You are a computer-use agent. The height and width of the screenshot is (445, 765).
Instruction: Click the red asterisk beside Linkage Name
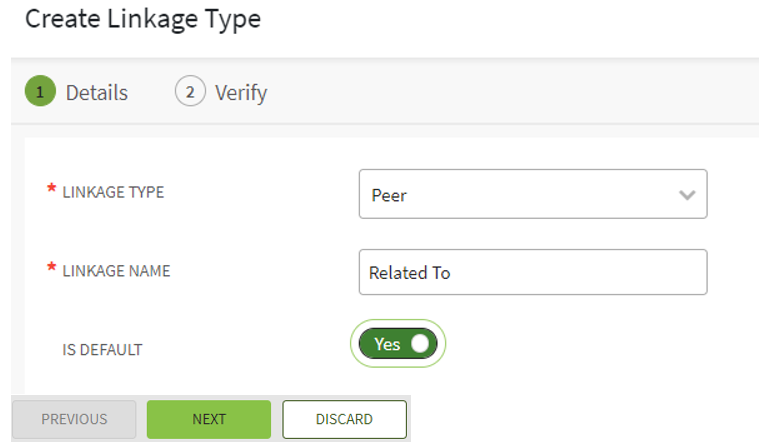[51, 268]
